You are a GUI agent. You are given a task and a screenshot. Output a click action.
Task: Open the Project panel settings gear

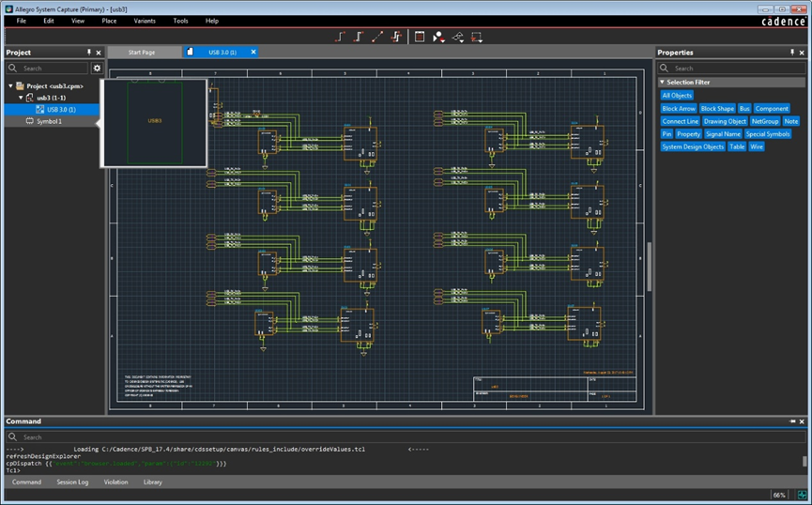point(96,69)
